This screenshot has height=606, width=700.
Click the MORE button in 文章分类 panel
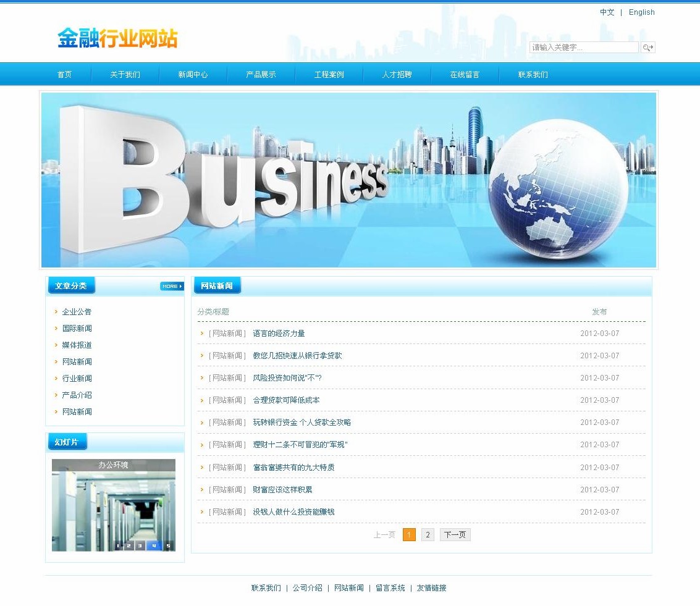tap(172, 286)
